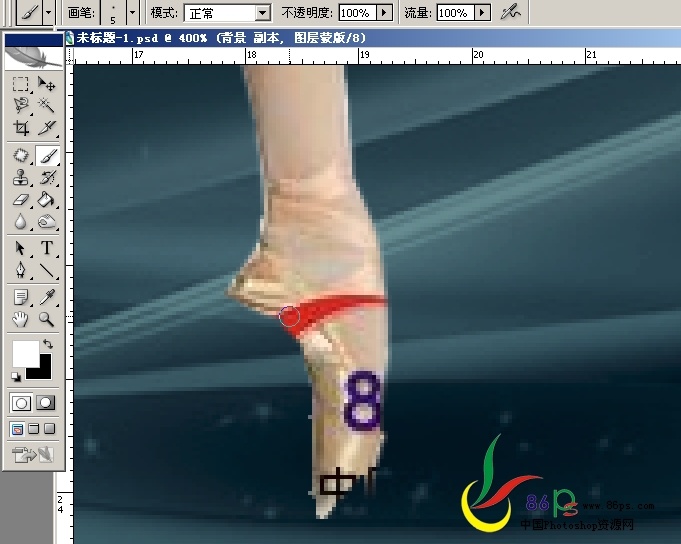Click the feather logo atop the toolbox
The width and height of the screenshot is (681, 544).
click(x=33, y=58)
